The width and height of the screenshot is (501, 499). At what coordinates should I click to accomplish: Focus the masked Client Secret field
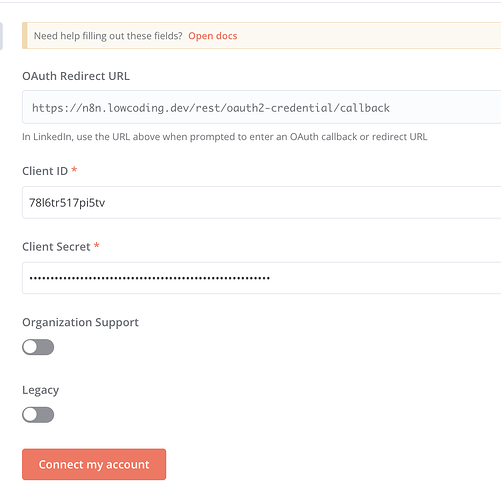pos(262,278)
